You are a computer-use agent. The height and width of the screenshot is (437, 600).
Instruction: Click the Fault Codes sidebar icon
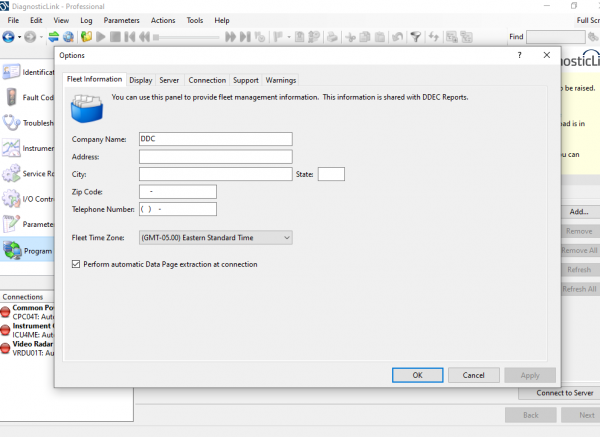pyautogui.click(x=11, y=97)
